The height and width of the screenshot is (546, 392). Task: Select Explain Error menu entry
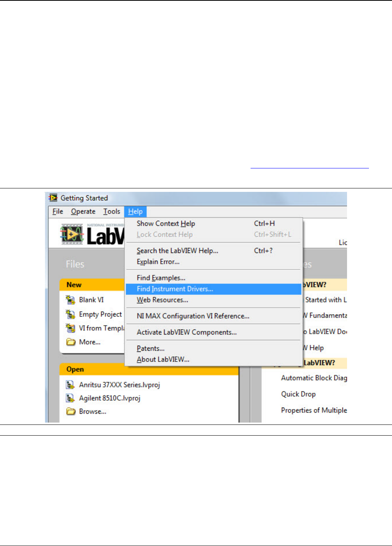pyautogui.click(x=214, y=262)
